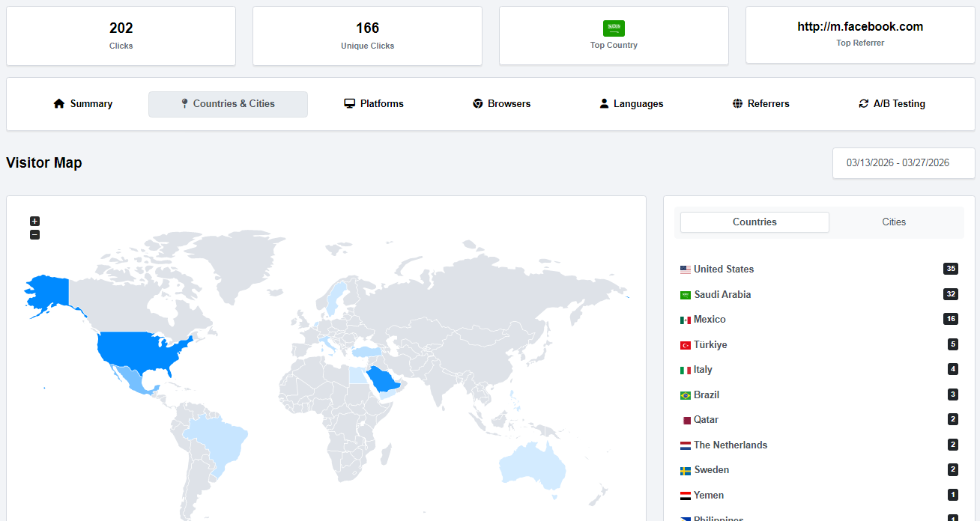Image resolution: width=980 pixels, height=521 pixels.
Task: Click the Sweden flag icon
Action: click(685, 471)
